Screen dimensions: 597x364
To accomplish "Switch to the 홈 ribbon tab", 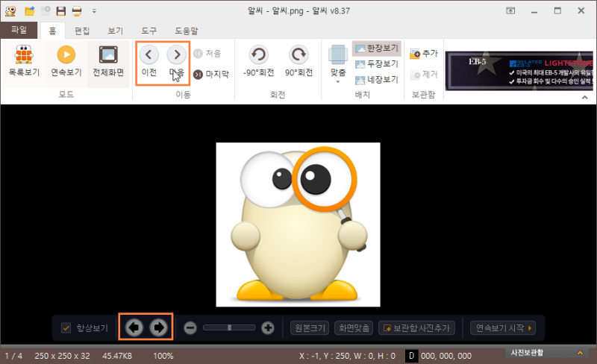I will (52, 31).
